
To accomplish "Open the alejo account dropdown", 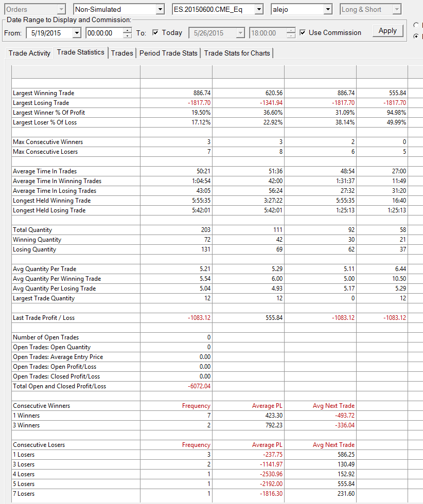I will pyautogui.click(x=327, y=9).
